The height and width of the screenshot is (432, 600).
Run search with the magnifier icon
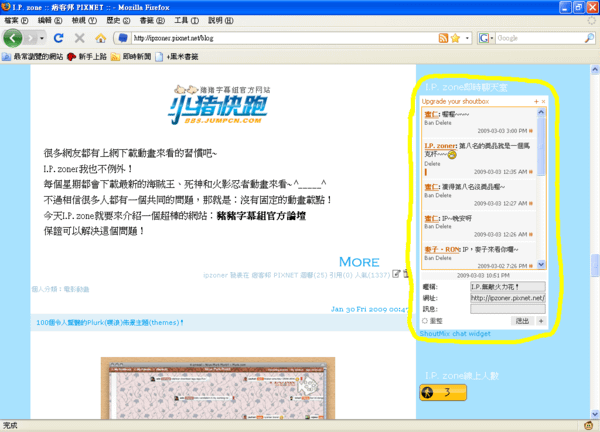point(589,38)
